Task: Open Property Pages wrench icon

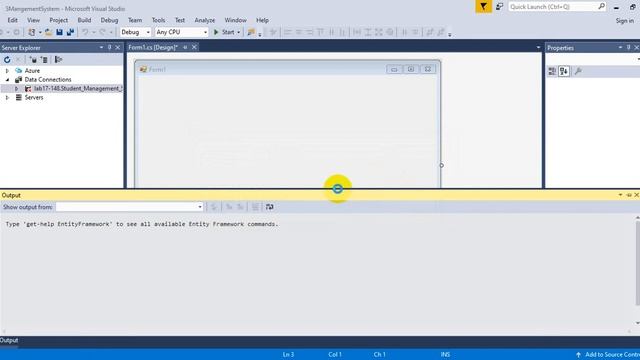Action: click(x=578, y=71)
